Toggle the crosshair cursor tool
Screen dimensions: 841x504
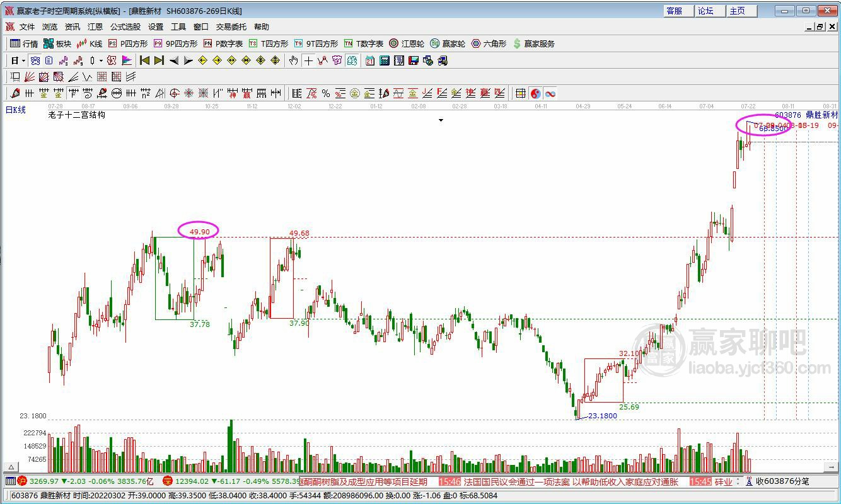(x=308, y=60)
